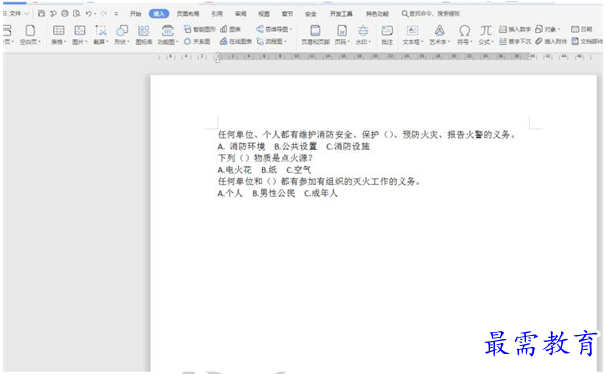This screenshot has width=606, height=375.
Task: Insert a table (表格)
Action: pyautogui.click(x=59, y=35)
